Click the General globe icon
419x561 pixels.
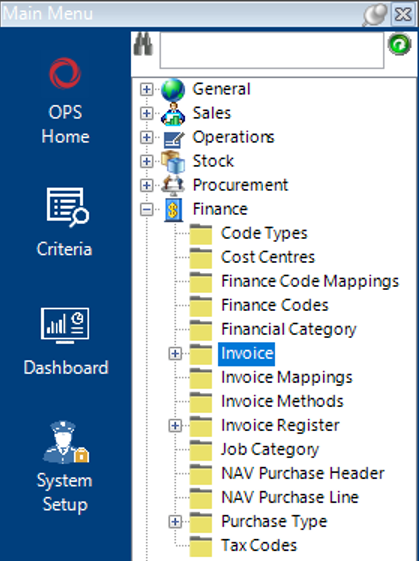[x=173, y=89]
